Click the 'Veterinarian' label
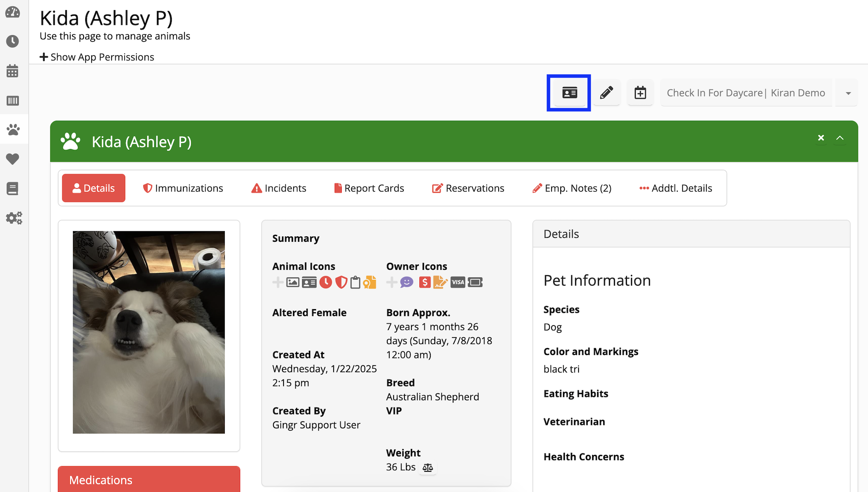 pyautogui.click(x=574, y=422)
